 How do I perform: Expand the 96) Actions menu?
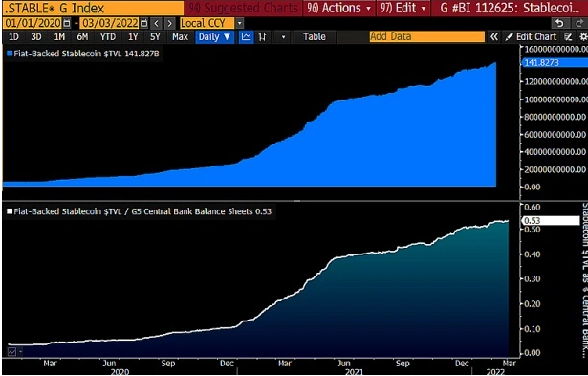(x=339, y=8)
